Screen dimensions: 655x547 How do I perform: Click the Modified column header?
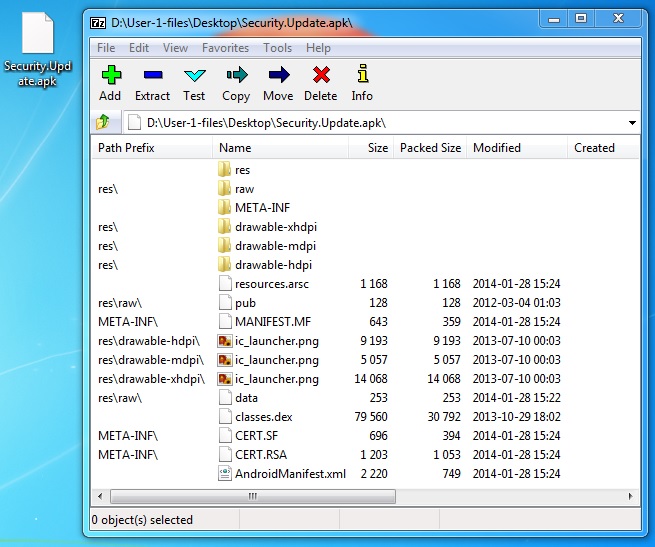497,148
